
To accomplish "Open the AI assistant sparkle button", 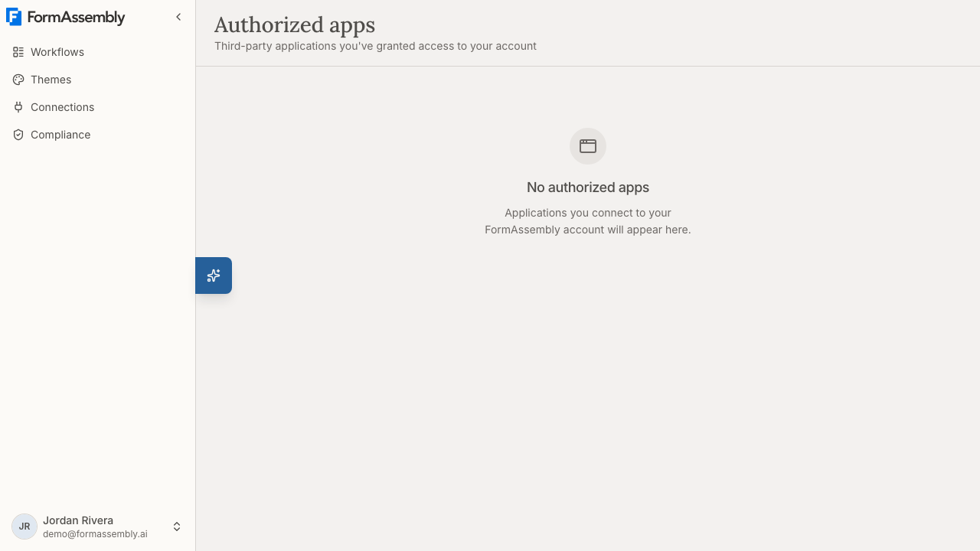I will click(x=214, y=275).
